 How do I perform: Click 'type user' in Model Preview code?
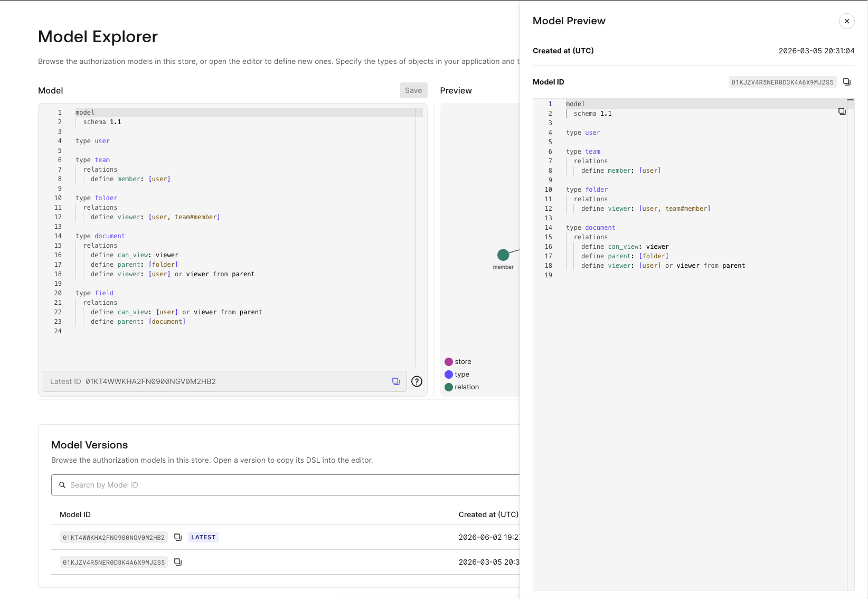pyautogui.click(x=583, y=133)
